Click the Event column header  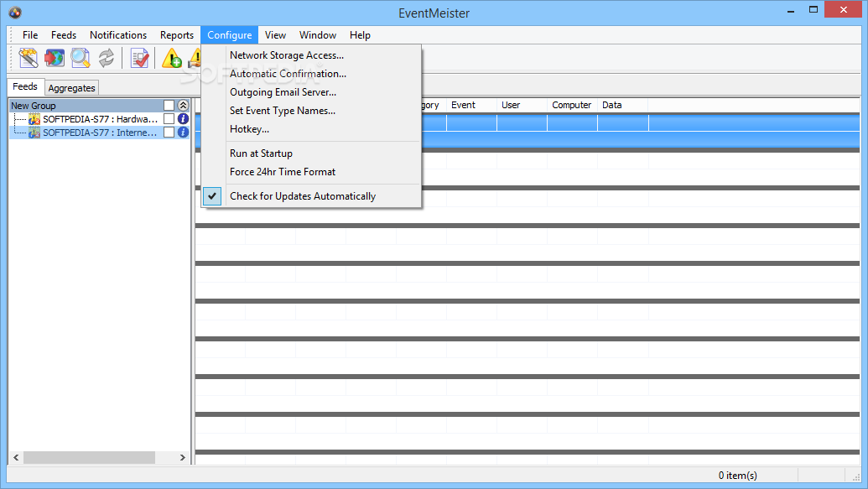pyautogui.click(x=471, y=105)
